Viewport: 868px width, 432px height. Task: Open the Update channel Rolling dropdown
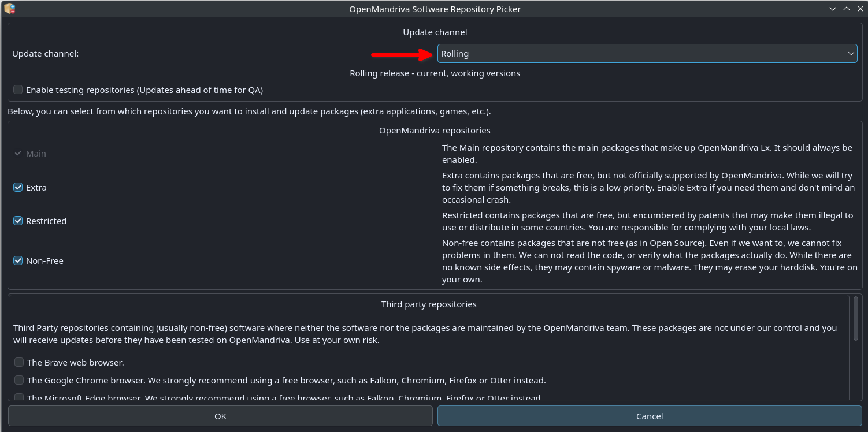[647, 53]
